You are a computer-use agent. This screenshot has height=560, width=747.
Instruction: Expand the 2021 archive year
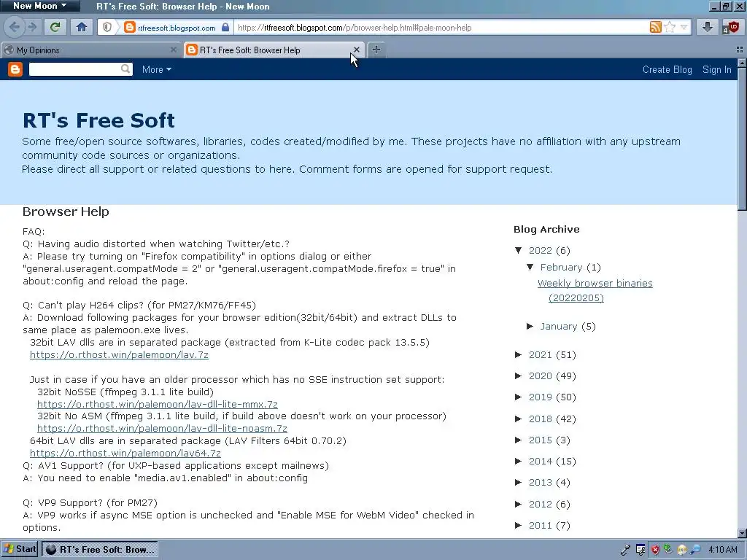pos(519,354)
